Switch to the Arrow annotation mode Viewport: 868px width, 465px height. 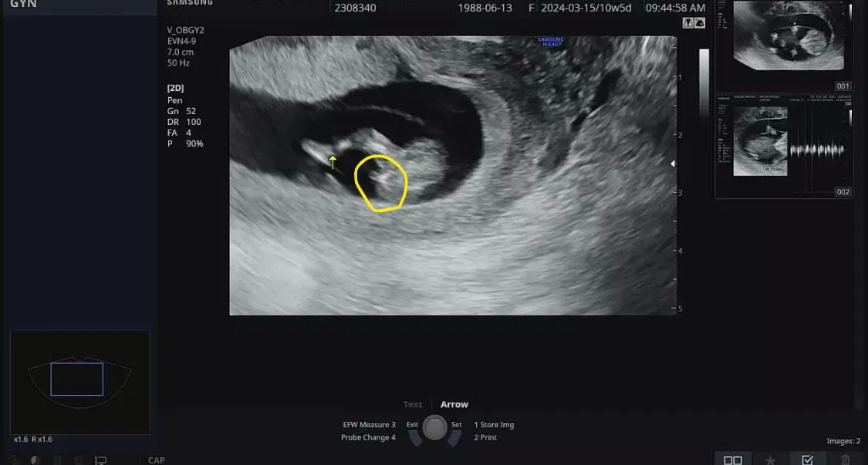pyautogui.click(x=454, y=404)
